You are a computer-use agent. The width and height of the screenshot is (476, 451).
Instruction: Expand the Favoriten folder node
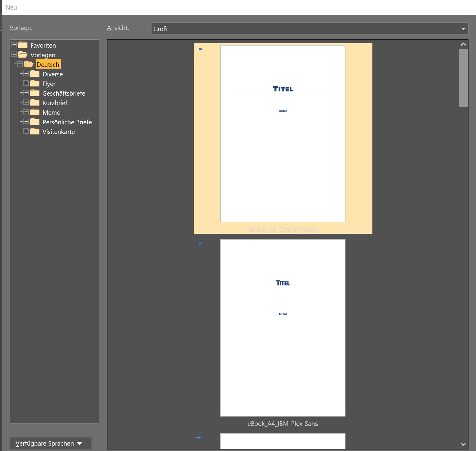click(x=14, y=45)
